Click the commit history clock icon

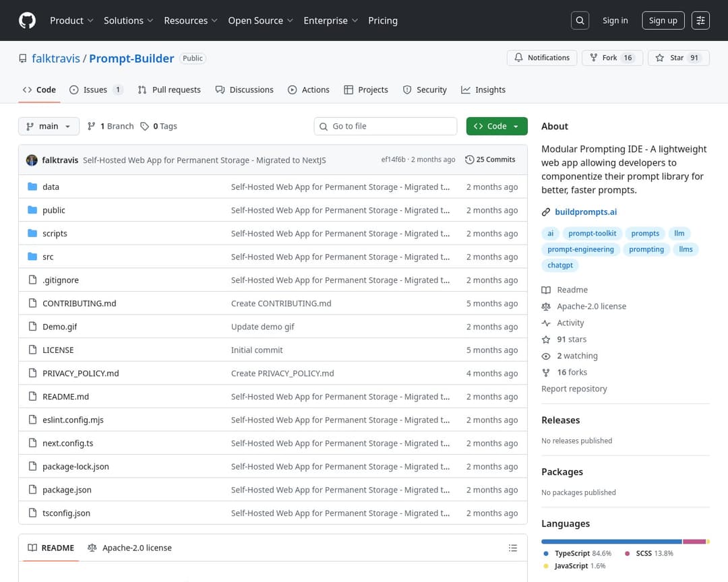pos(469,160)
